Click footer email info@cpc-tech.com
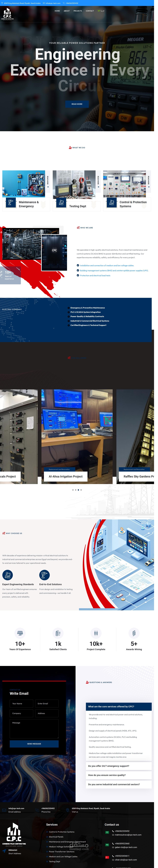This screenshot has width=158, height=868. pyautogui.click(x=16, y=808)
